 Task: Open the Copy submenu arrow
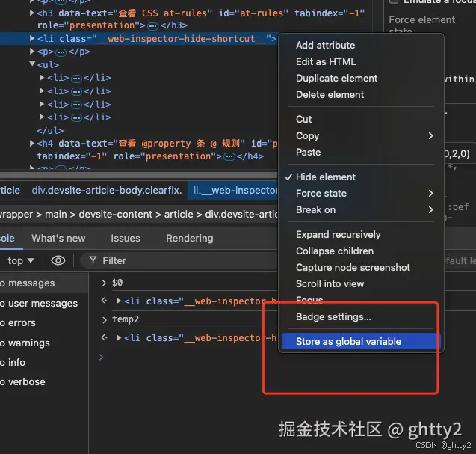point(430,135)
